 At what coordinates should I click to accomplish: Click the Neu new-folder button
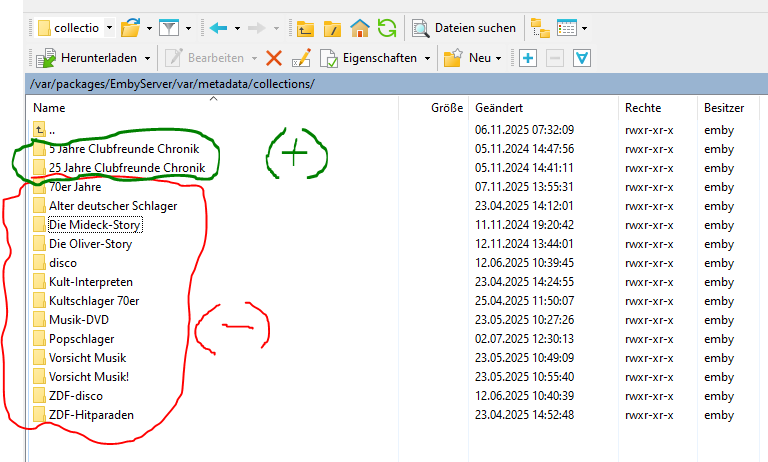(x=467, y=58)
